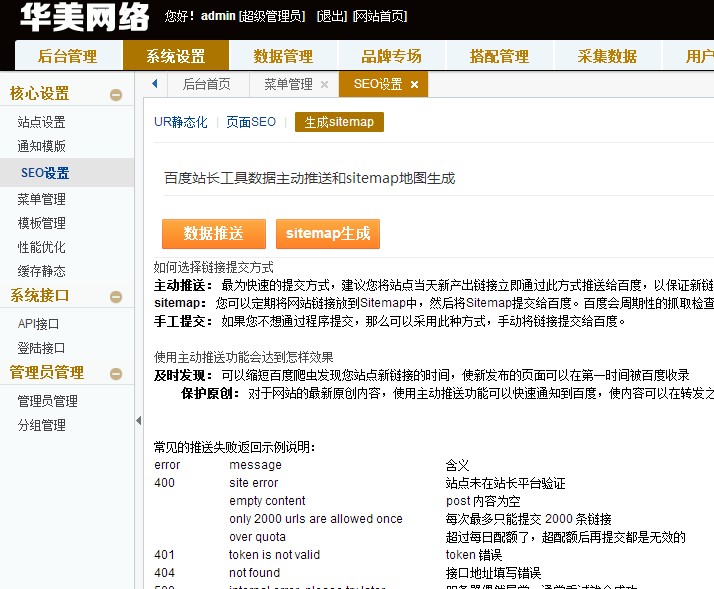This screenshot has width=714, height=589.
Task: Hide the sidebar with the collapse arrow
Action: pos(138,421)
